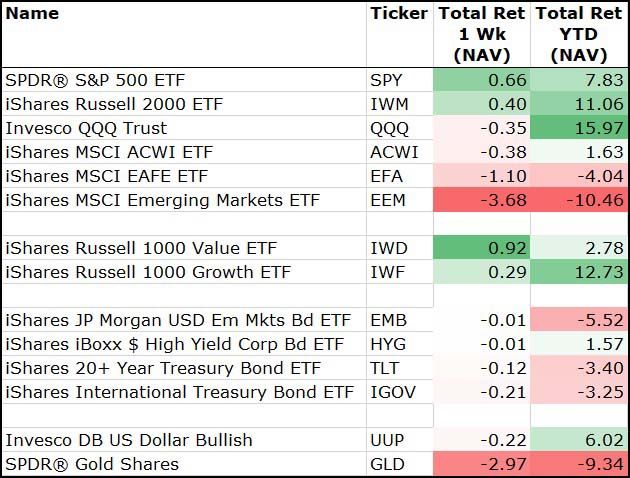
Task: Select the IGOV -3.25 YTD cell
Action: click(x=579, y=392)
